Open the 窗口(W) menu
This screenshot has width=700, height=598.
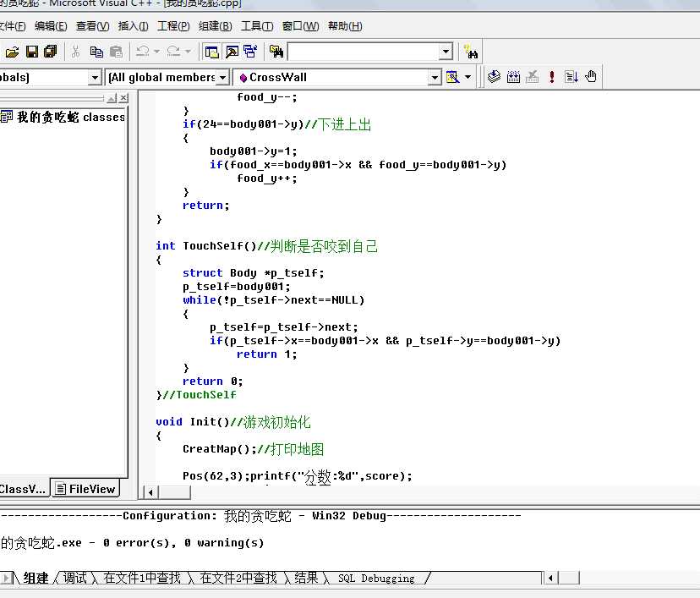coord(300,26)
